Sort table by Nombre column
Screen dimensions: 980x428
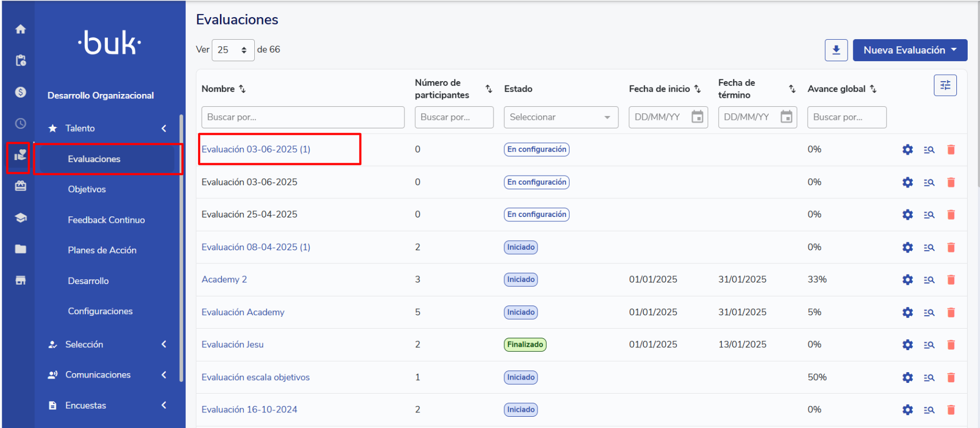(242, 89)
